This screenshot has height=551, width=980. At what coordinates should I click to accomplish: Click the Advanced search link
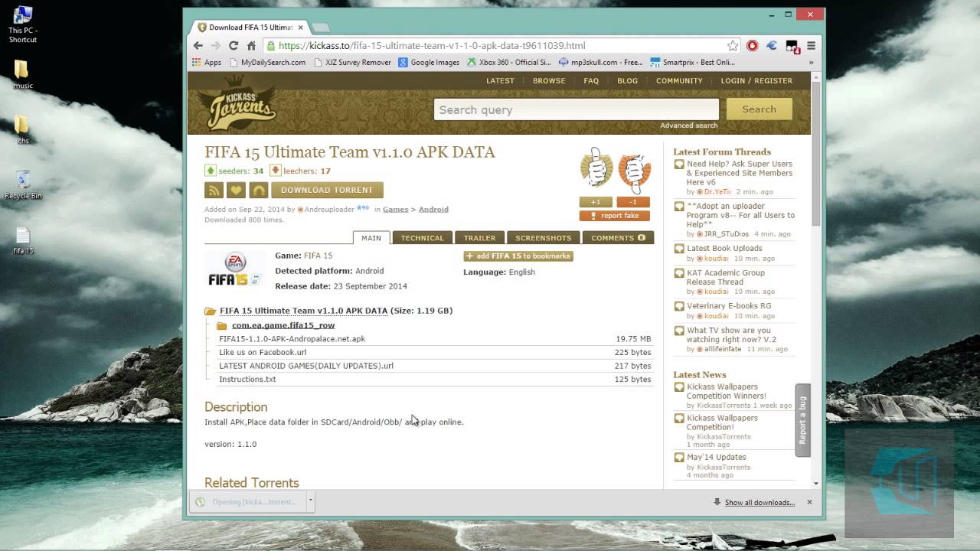tap(689, 126)
